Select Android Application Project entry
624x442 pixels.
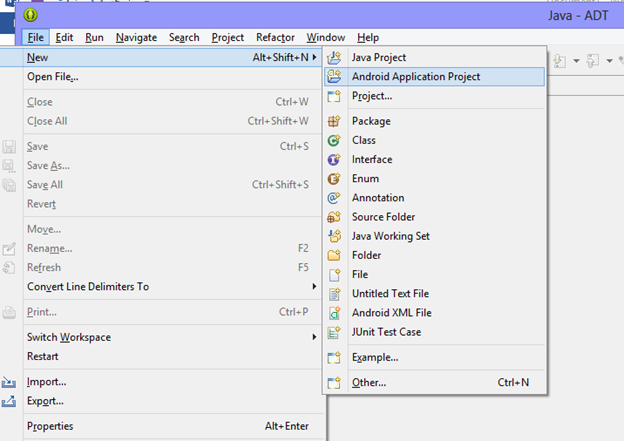pos(435,77)
